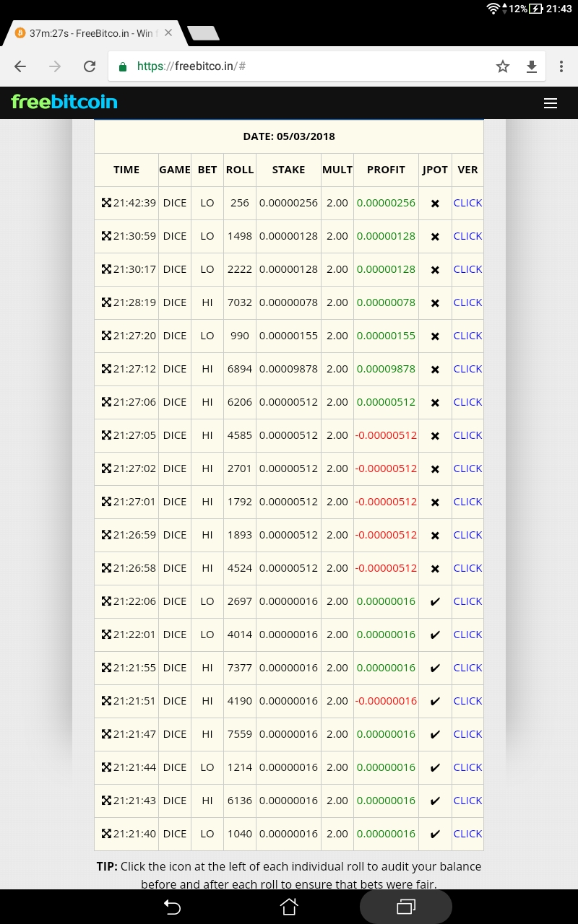Open the freebitcoin hamburger menu
This screenshot has height=924, width=578.
pos(551,103)
